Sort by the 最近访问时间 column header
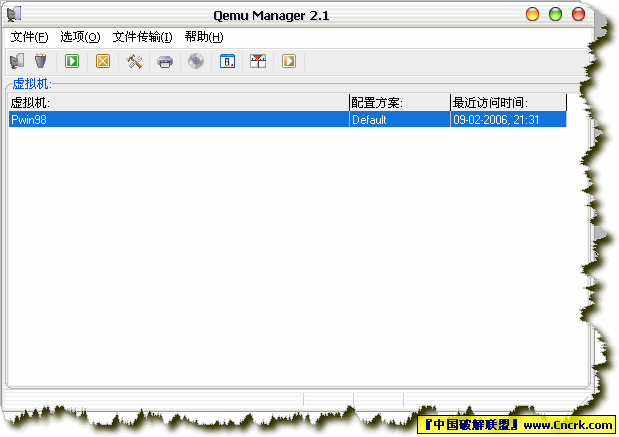The image size is (619, 437). click(x=508, y=103)
